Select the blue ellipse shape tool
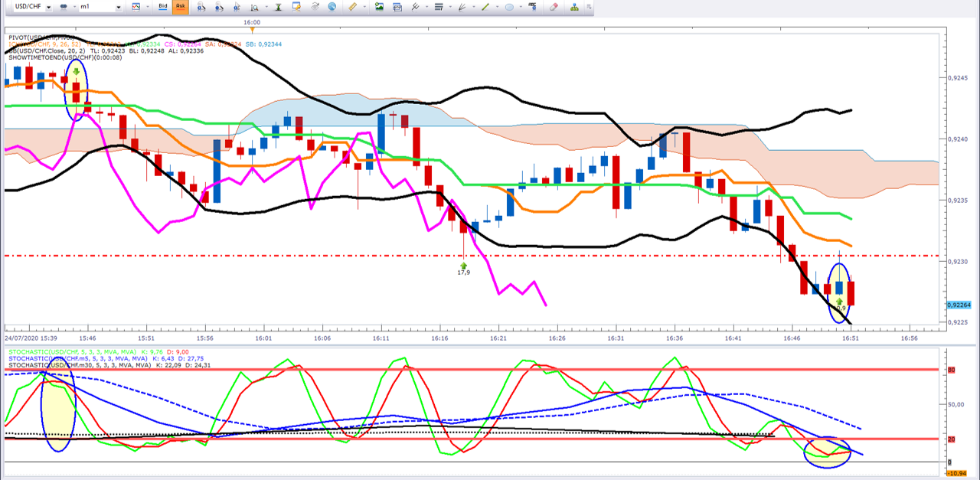 (509, 7)
